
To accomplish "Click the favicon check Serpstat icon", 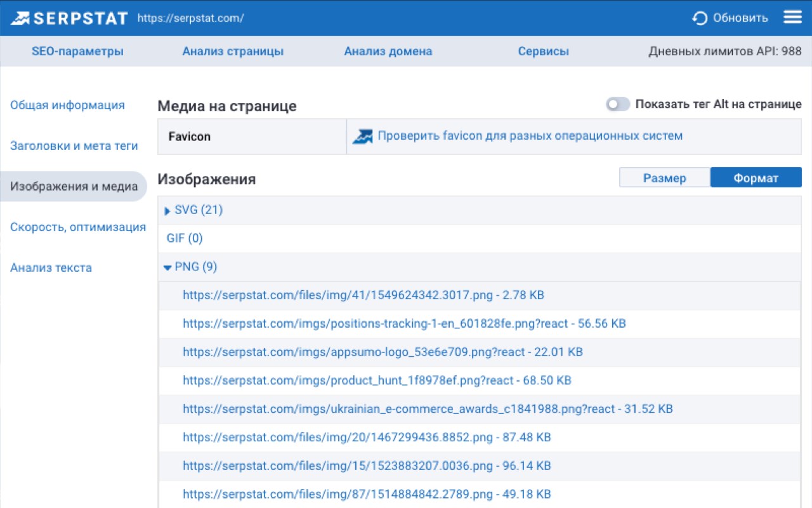I will tap(363, 136).
